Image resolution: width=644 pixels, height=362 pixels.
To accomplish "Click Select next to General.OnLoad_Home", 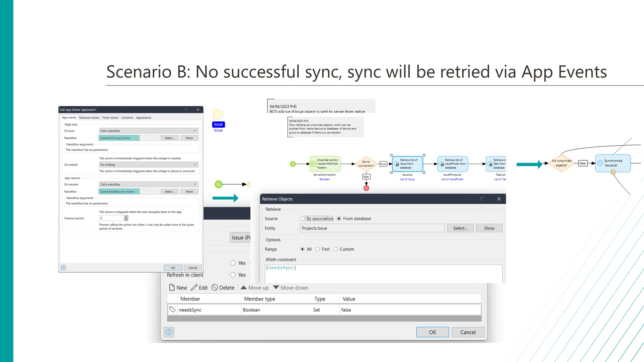I will click(x=169, y=138).
